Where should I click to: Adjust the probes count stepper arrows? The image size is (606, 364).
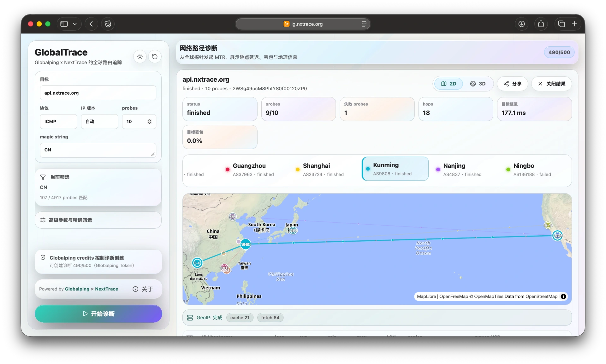(x=150, y=121)
